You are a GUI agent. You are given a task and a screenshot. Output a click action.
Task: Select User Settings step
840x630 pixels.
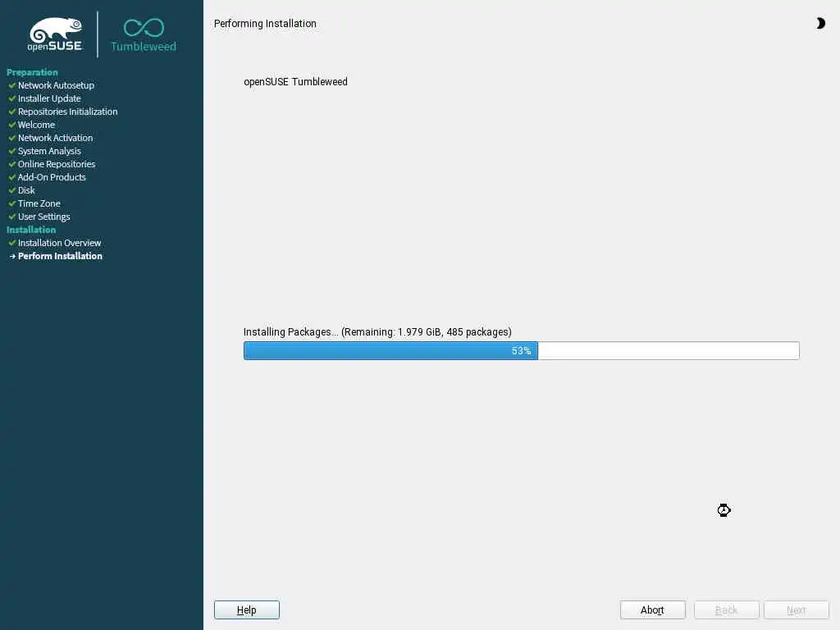(44, 217)
